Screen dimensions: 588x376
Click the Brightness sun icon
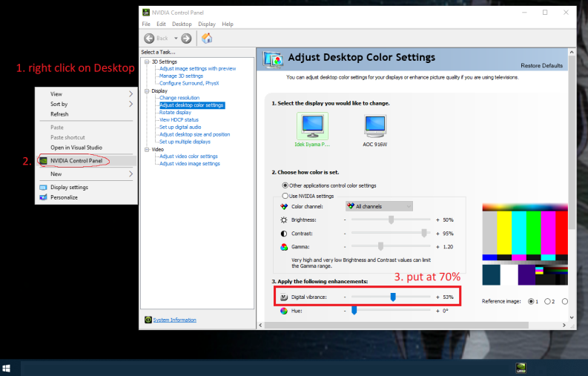[284, 220]
